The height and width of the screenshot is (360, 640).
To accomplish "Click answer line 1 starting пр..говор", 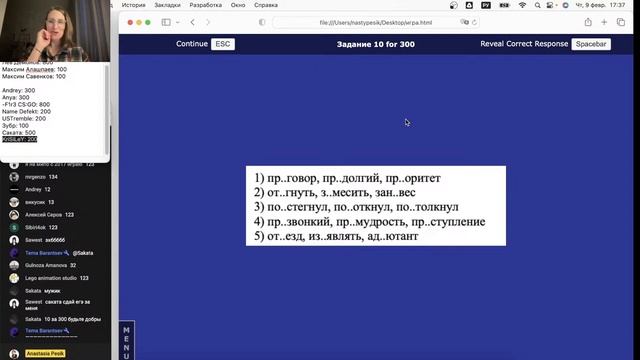I will point(347,178).
